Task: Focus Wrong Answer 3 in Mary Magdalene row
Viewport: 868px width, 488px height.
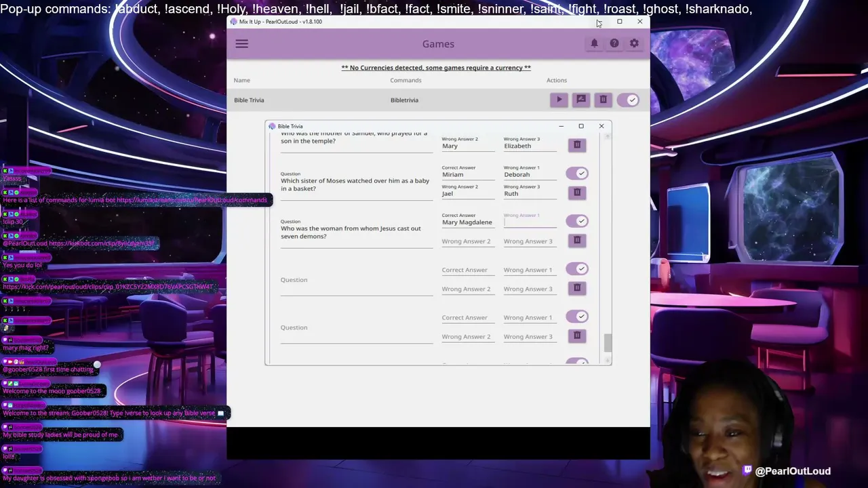Action: click(530, 241)
